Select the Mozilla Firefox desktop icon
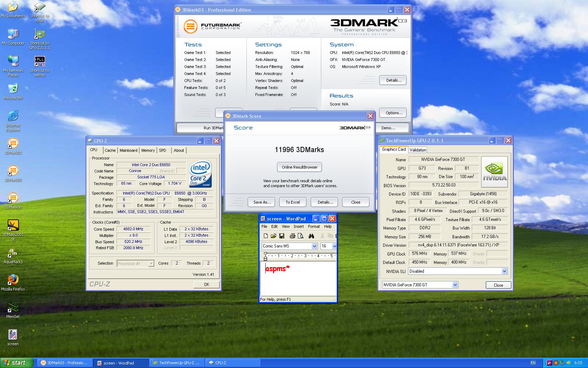This screenshot has height=368, width=588. [13, 283]
